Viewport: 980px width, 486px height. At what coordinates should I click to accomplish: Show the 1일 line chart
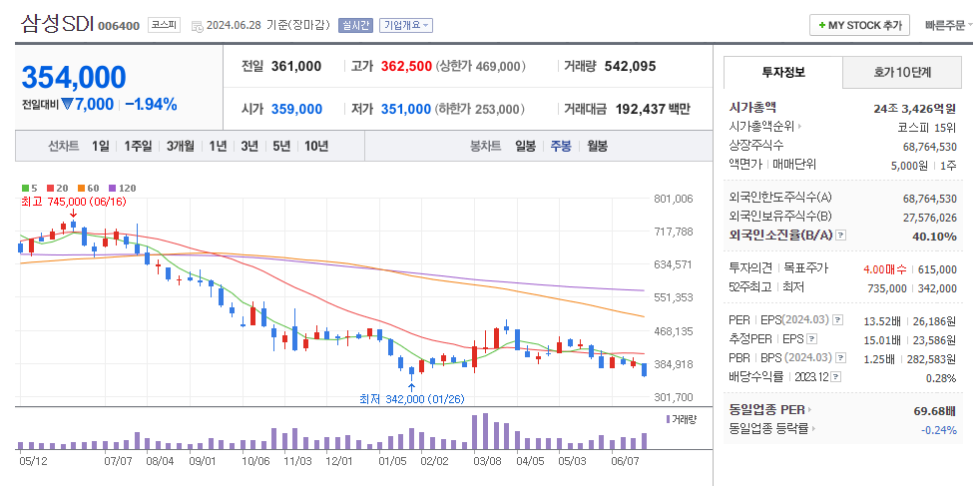pos(100,146)
